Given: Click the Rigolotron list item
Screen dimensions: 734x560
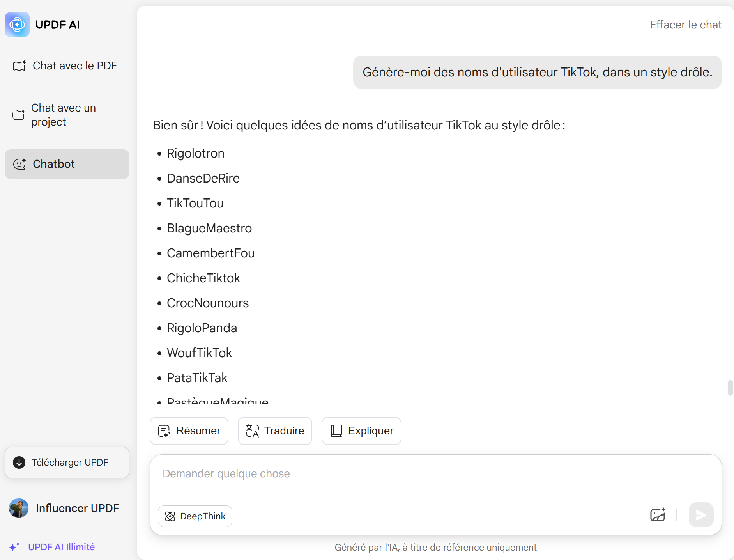Looking at the screenshot, I should coord(196,153).
